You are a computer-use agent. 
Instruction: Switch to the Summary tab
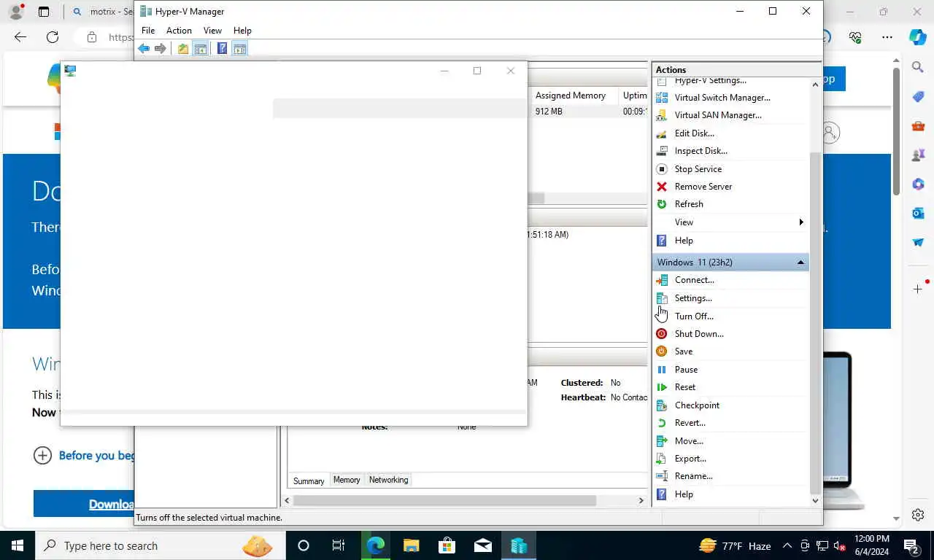point(309,481)
